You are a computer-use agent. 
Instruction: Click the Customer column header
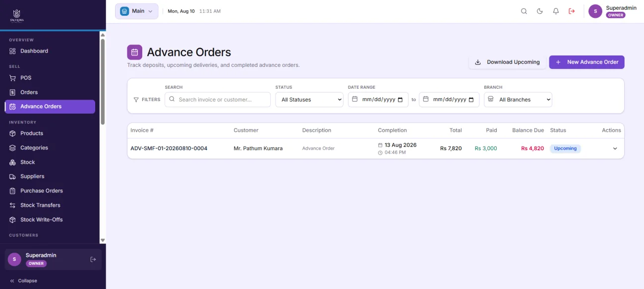[x=246, y=130]
